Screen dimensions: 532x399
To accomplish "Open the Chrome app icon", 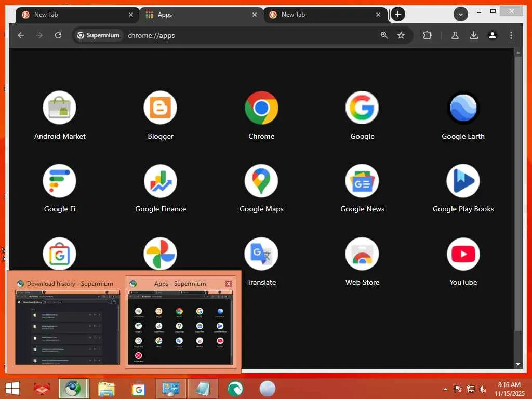I will click(x=261, y=108).
